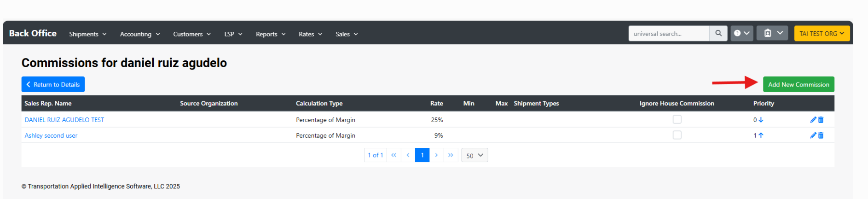This screenshot has width=868, height=199.
Task: Open the help question mark menu
Action: click(x=741, y=34)
